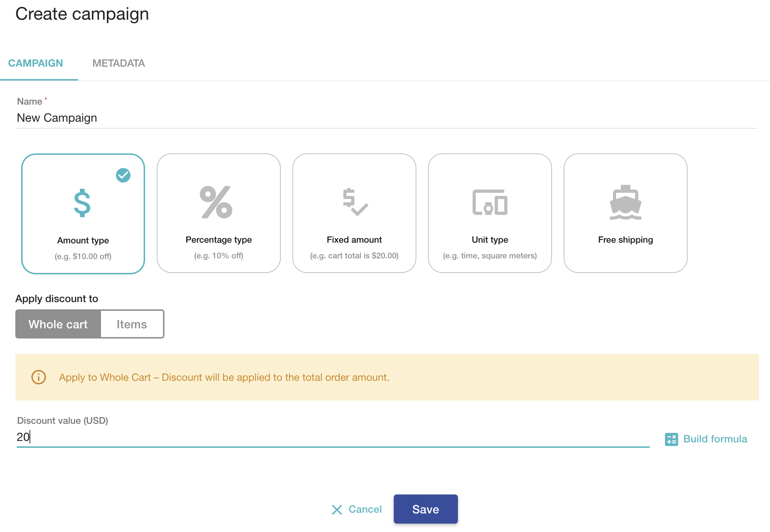Open the Build formula calculator icon
Image resolution: width=770 pixels, height=532 pixels.
(x=671, y=439)
